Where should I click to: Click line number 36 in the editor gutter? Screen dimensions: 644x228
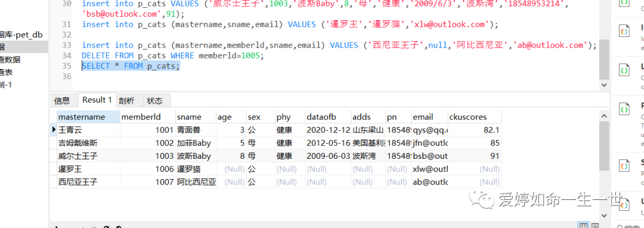tap(66, 77)
